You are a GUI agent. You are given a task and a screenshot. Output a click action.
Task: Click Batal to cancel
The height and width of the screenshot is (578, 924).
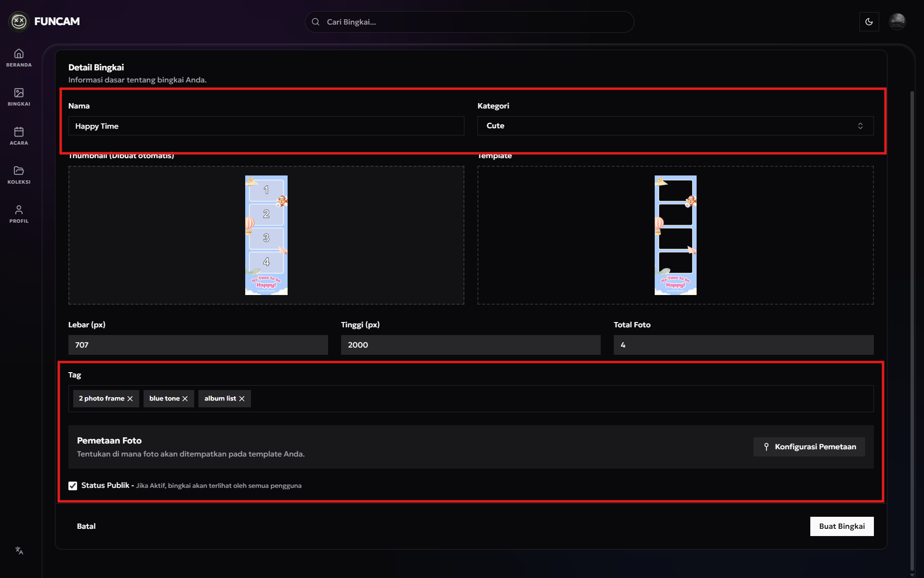click(x=86, y=526)
